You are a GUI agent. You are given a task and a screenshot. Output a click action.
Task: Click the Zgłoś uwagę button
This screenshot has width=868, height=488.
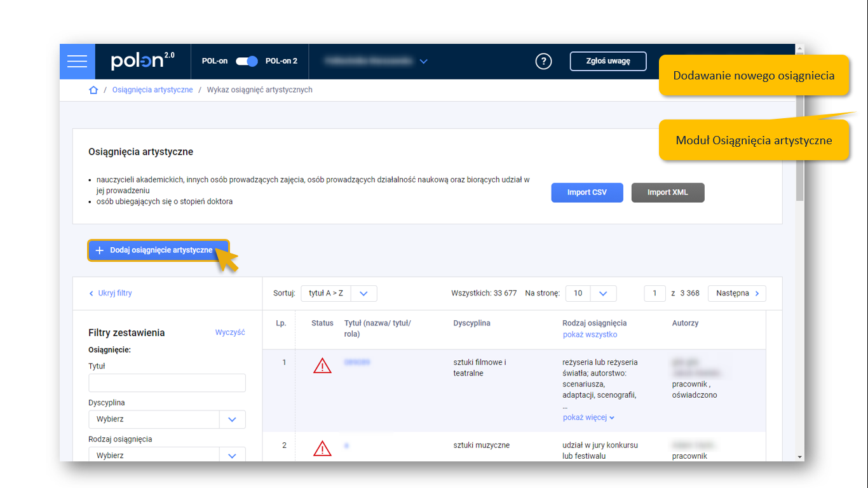pos(608,61)
